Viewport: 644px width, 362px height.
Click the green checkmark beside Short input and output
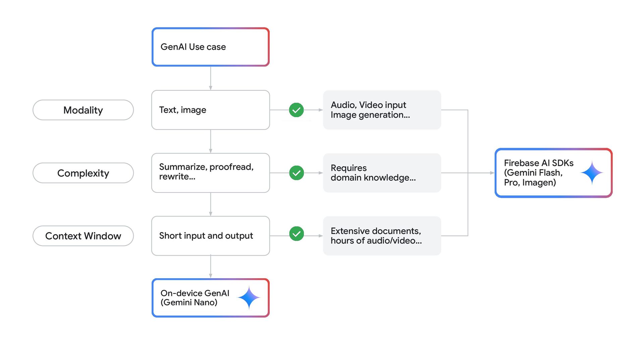296,234
